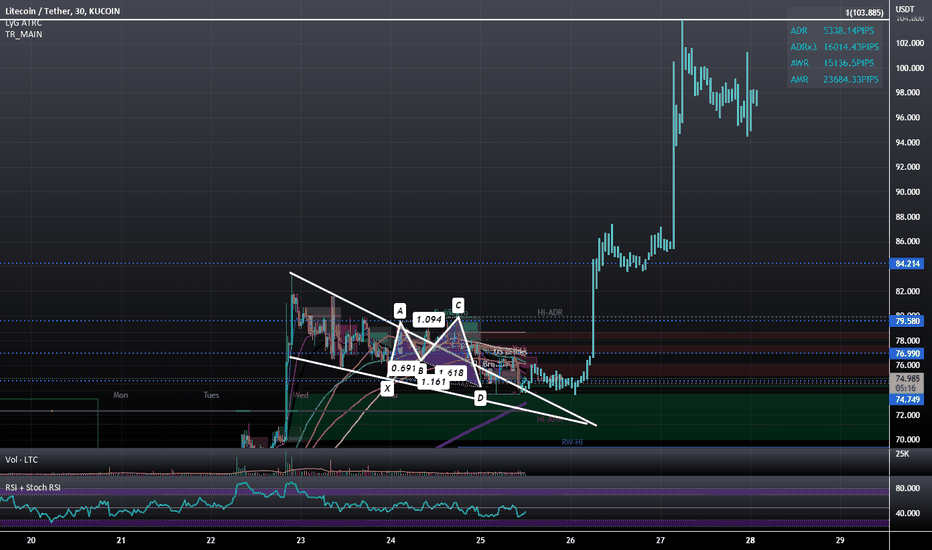Click the 1.618 ratio label
The height and width of the screenshot is (550, 932).
click(x=453, y=373)
